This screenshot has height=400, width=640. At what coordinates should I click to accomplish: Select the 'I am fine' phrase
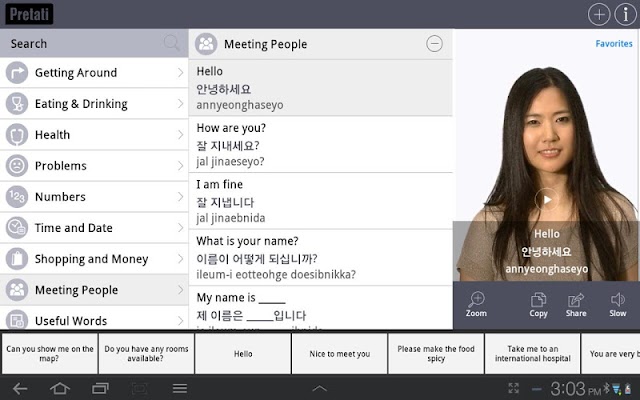point(320,201)
